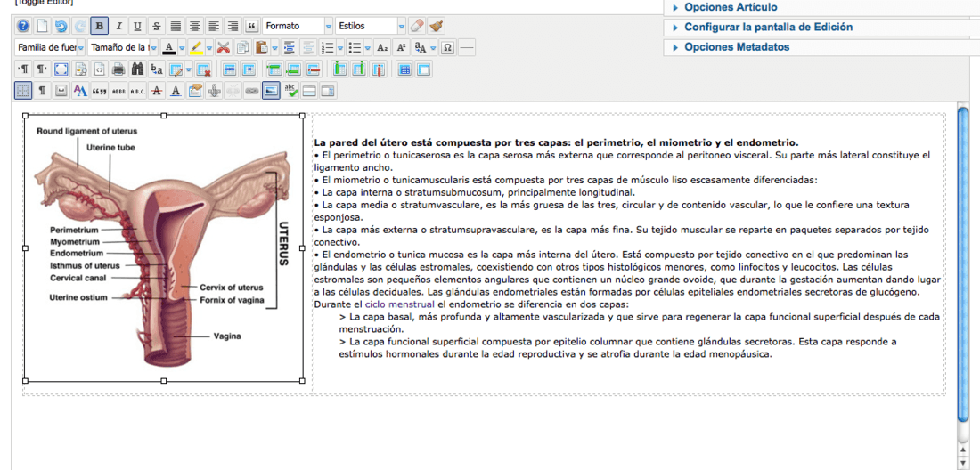Insert a special character with the omega icon
Image resolution: width=980 pixels, height=470 pixels.
(447, 47)
